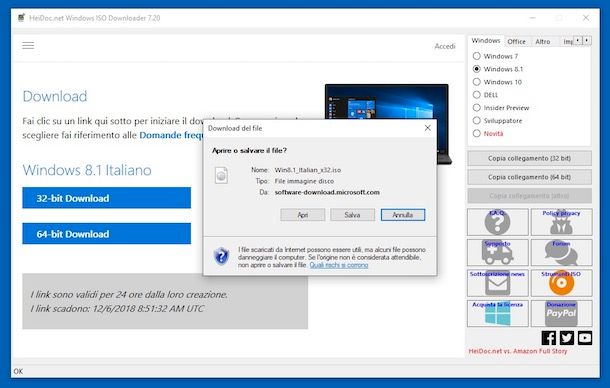Open the Twitter icon
Screen dimensions: 610x388
[567, 338]
